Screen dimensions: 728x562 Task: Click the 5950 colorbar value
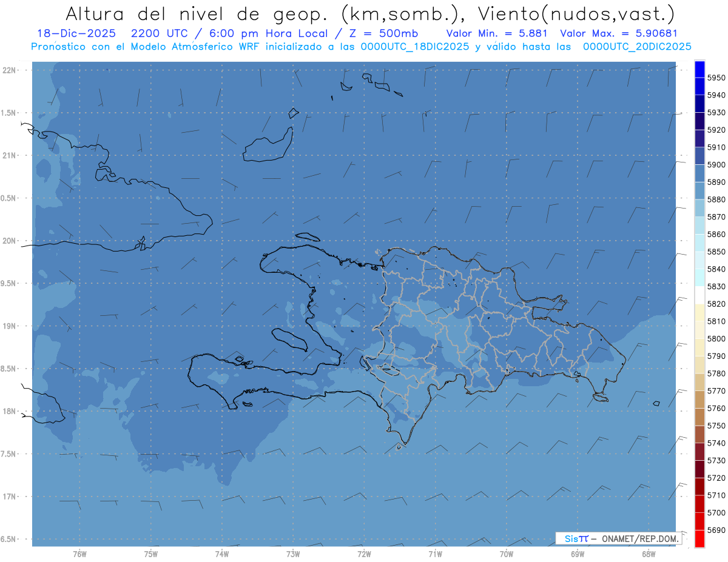click(x=716, y=78)
